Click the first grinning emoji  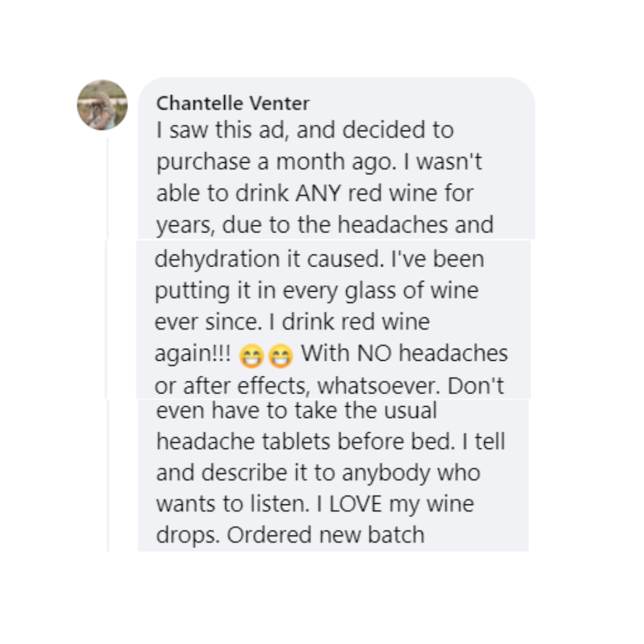tap(250, 357)
